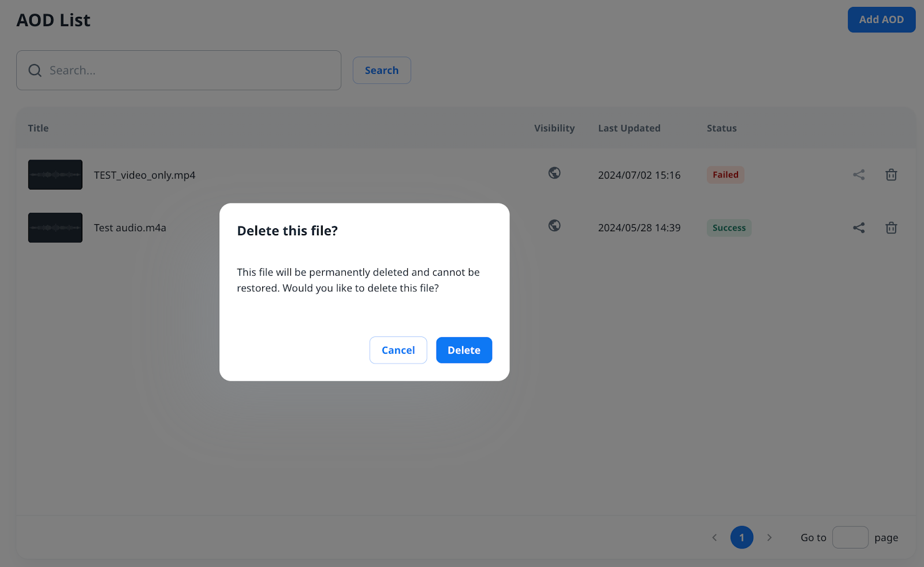The height and width of the screenshot is (567, 924).
Task: Cancel the delete file dialog
Action: [x=398, y=350]
